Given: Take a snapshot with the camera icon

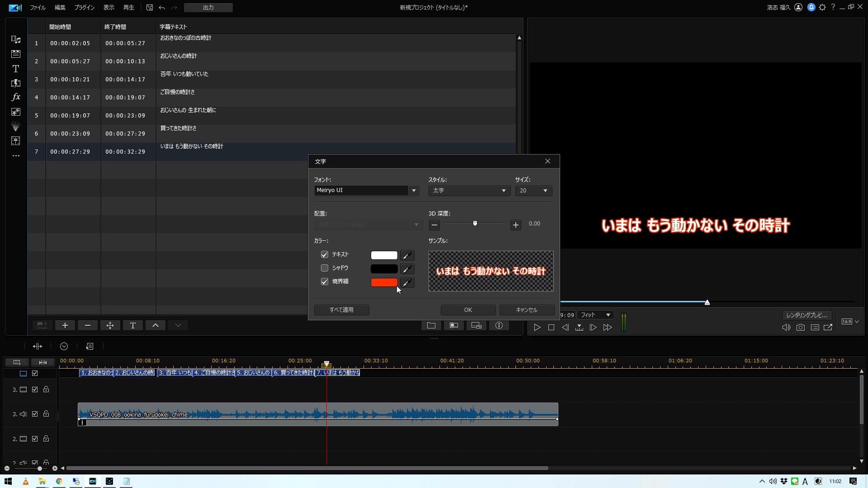Looking at the screenshot, I should click(800, 328).
